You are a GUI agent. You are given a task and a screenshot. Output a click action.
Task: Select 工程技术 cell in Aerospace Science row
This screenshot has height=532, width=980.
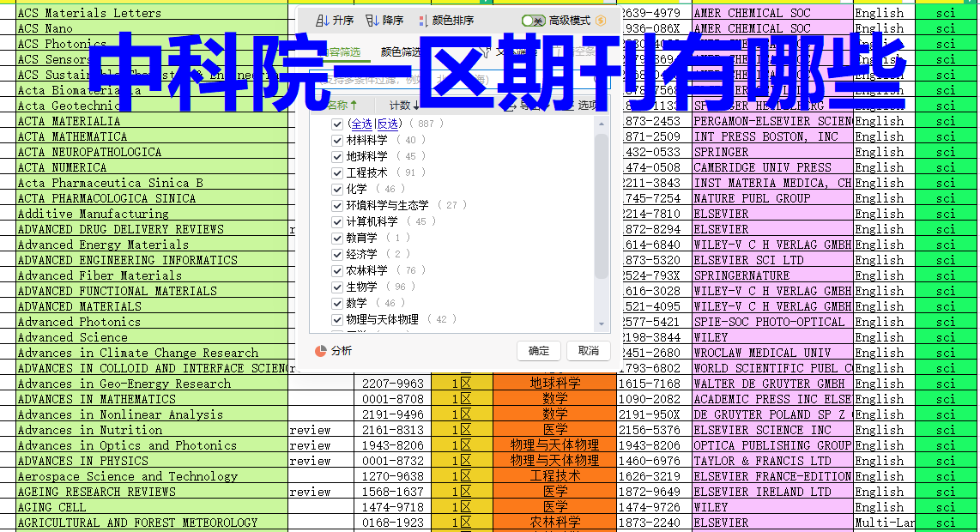[555, 476]
